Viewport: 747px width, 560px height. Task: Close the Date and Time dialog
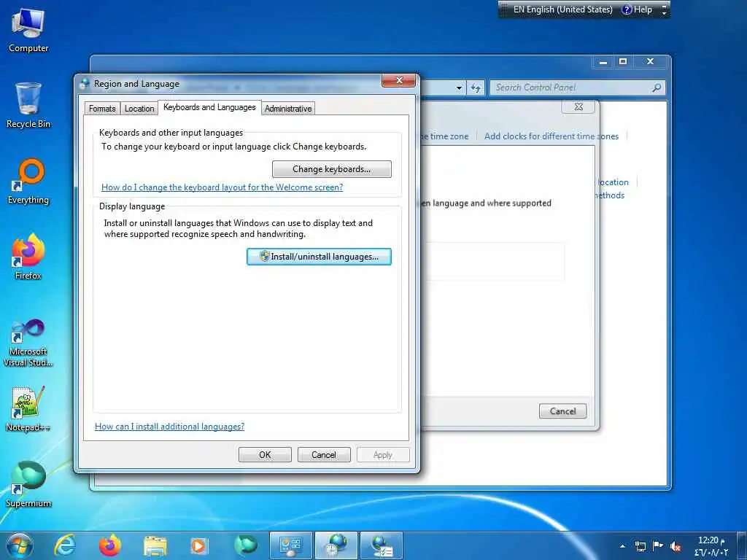(578, 106)
